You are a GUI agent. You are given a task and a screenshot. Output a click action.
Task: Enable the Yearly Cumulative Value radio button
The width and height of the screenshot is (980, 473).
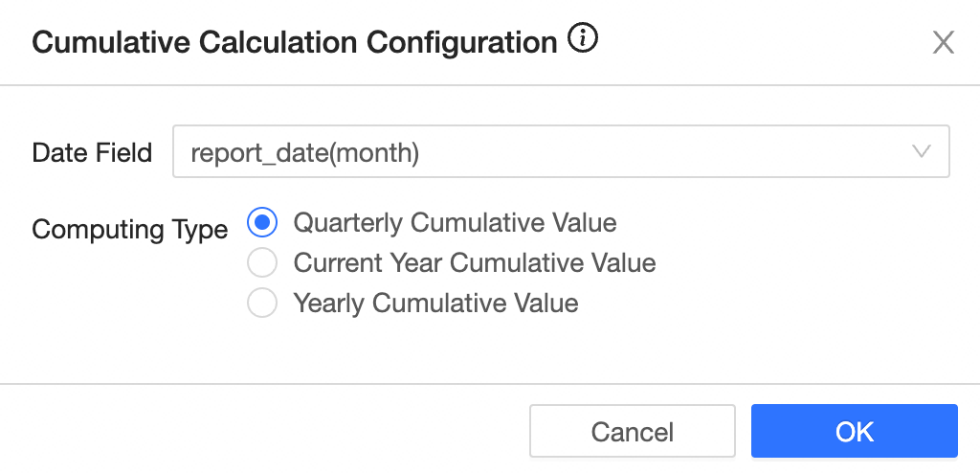[262, 304]
